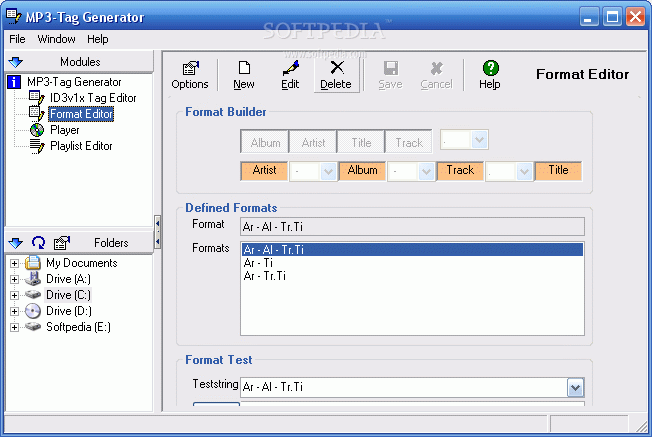This screenshot has height=437, width=652.
Task: Maximize the MP3-Tag Generator window
Action: pos(612,17)
